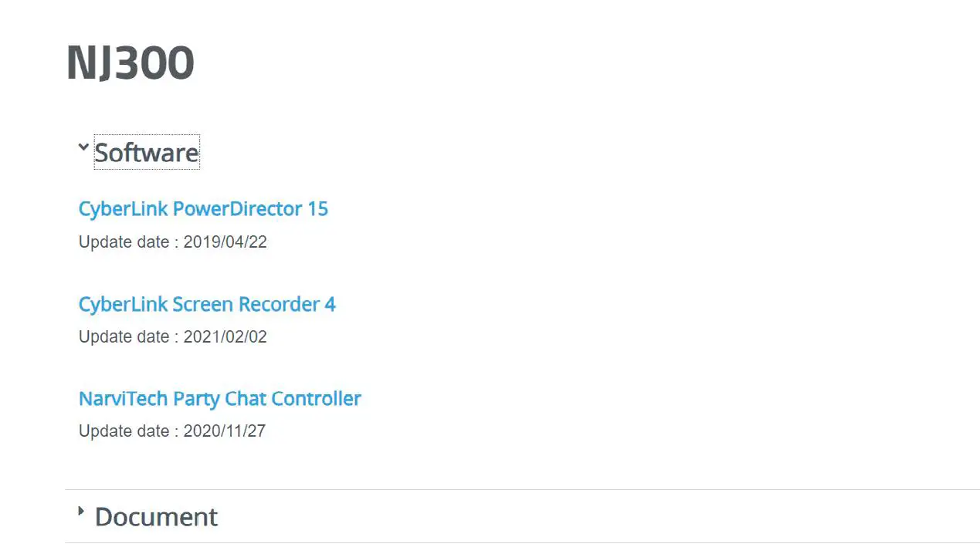Click the Software section heading
This screenshot has height=554, width=980.
(147, 153)
